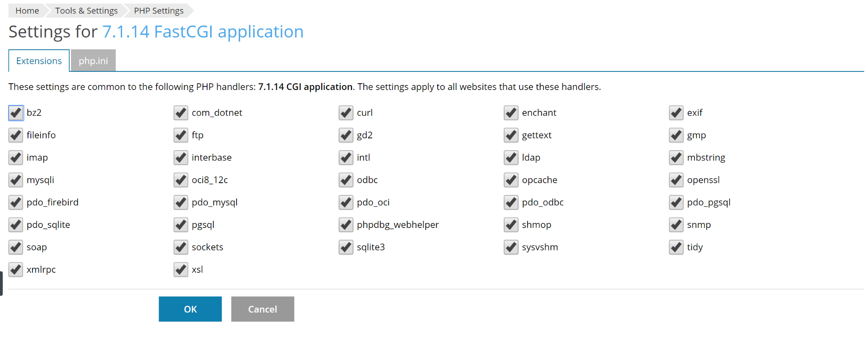Toggle the xsl extension checkbox
Viewport: 868px width, 346px height.
coord(181,270)
